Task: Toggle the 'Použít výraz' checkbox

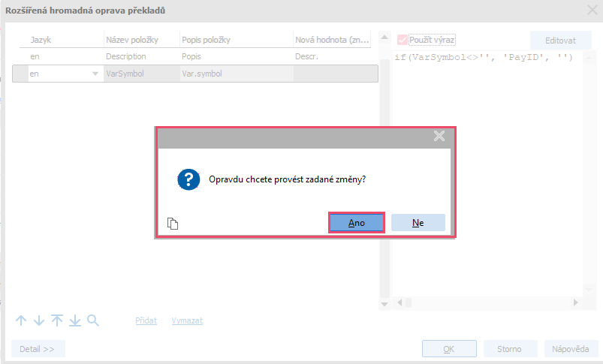Action: (403, 40)
